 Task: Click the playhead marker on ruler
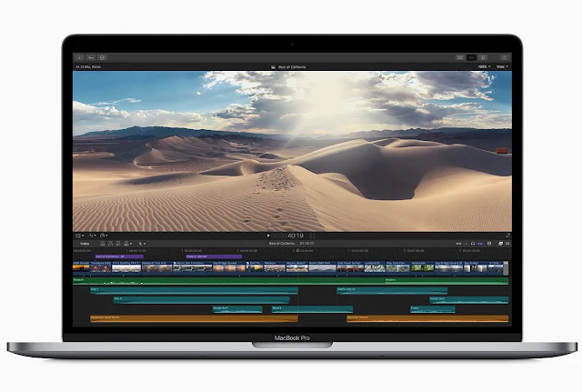(297, 251)
